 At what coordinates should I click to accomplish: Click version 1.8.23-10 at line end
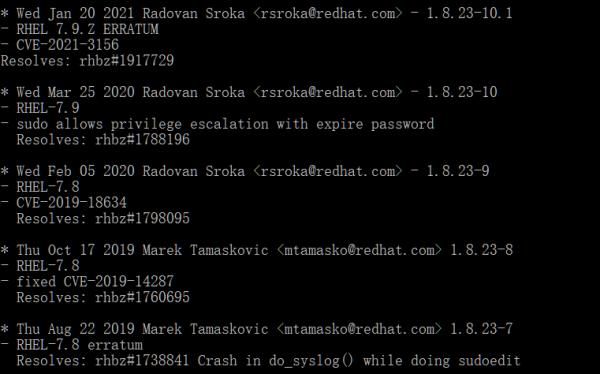click(x=461, y=92)
